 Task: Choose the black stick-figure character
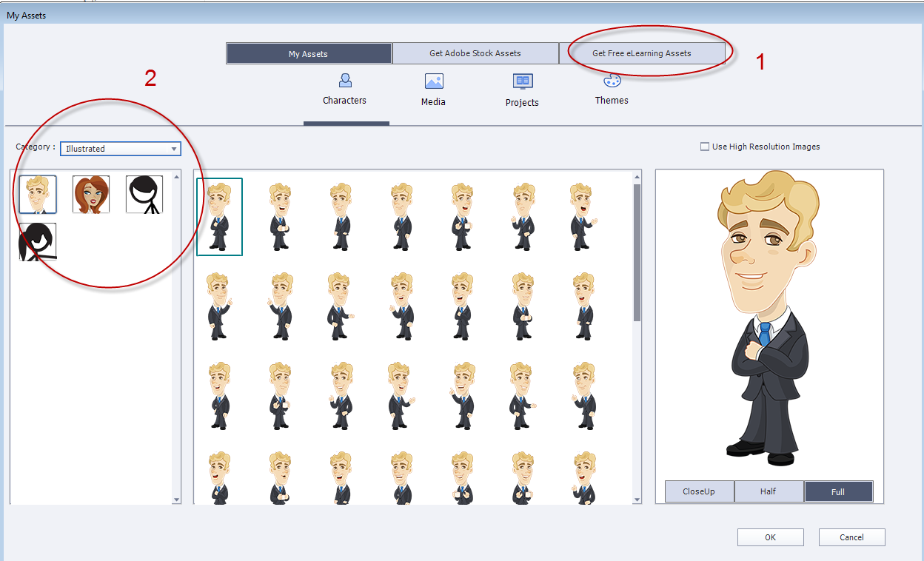144,193
